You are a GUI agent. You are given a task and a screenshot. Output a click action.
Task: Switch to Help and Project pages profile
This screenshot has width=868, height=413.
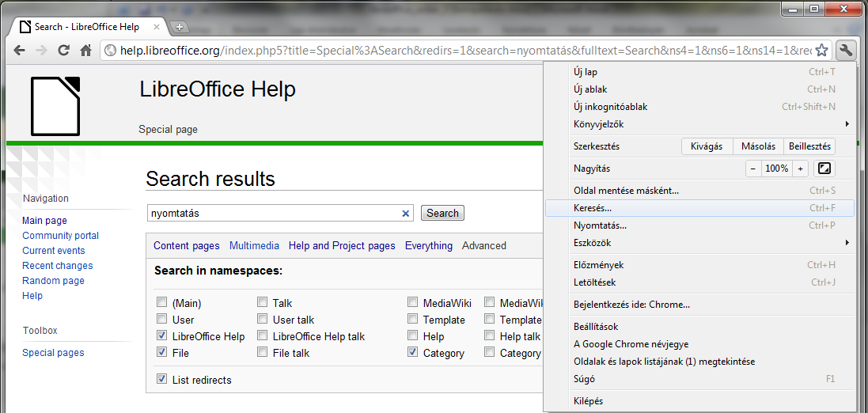342,246
